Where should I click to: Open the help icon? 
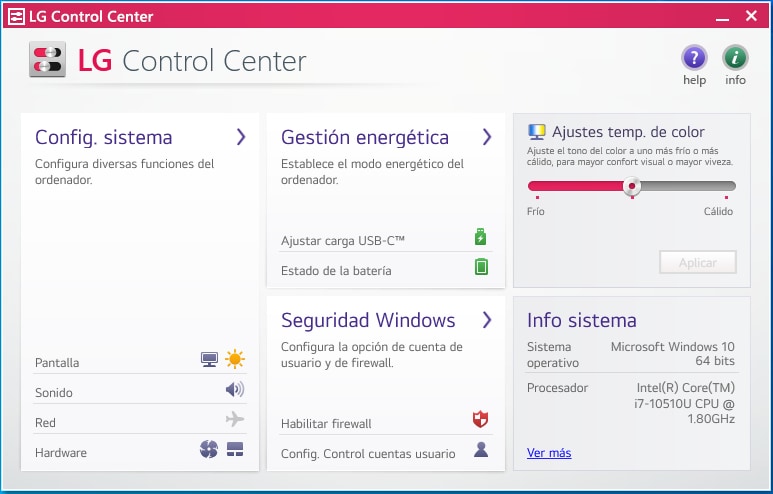pos(694,58)
